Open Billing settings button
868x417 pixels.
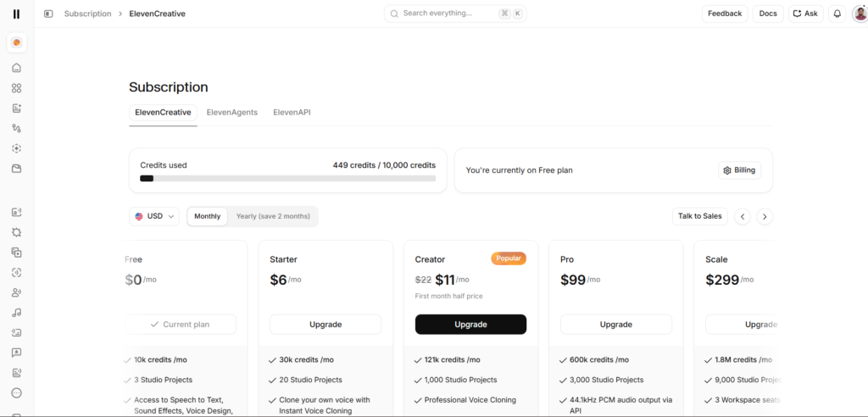point(739,170)
